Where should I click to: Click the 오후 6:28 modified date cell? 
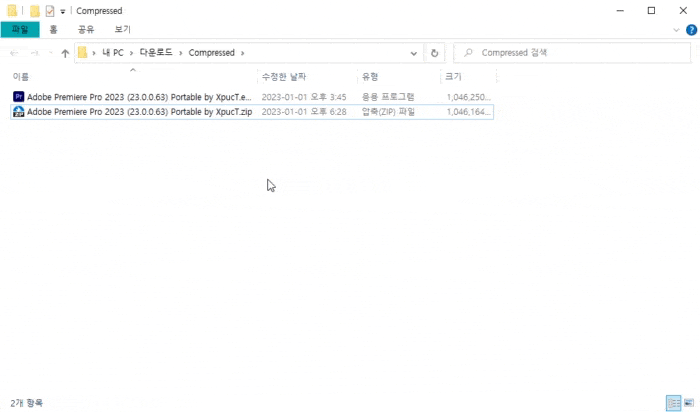(x=304, y=112)
